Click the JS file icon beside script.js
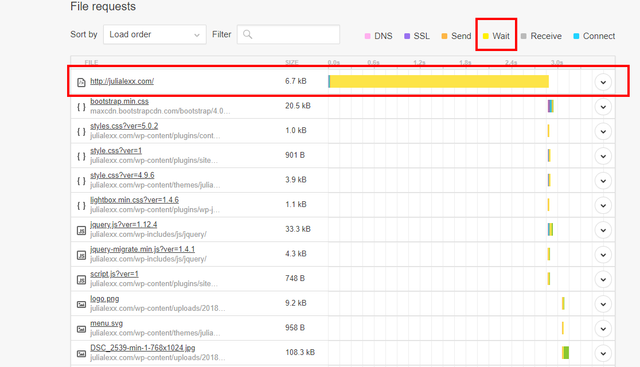The image size is (640, 367). point(81,280)
